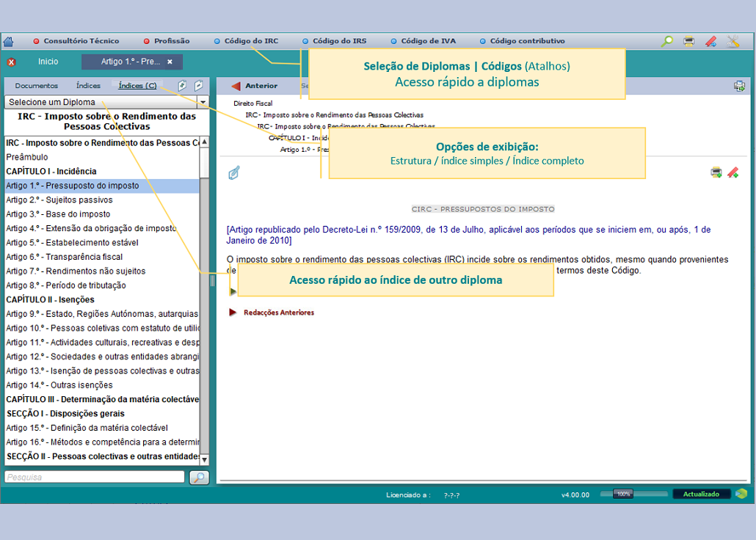Select the Artigo 1.º - Pre... tab

click(130, 62)
